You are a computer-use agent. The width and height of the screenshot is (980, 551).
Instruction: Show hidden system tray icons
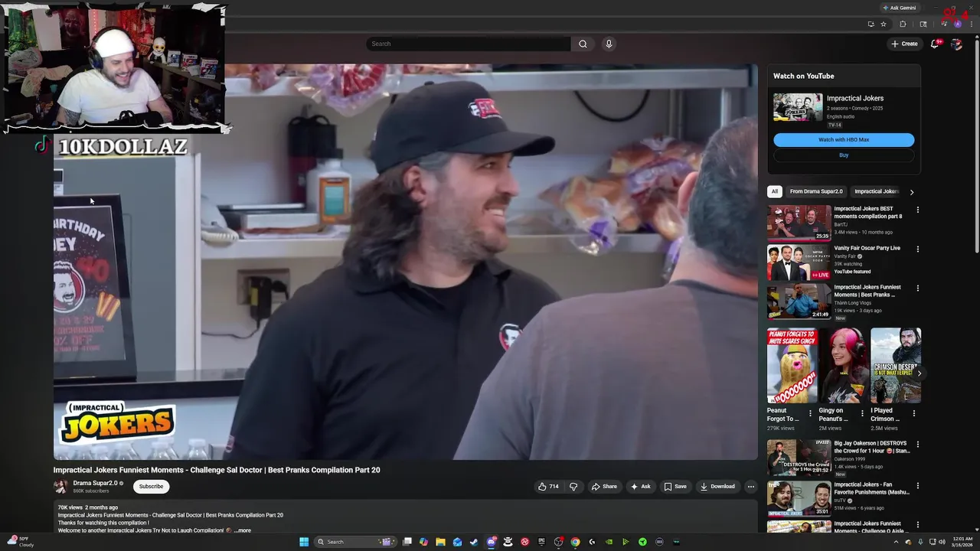pos(896,542)
